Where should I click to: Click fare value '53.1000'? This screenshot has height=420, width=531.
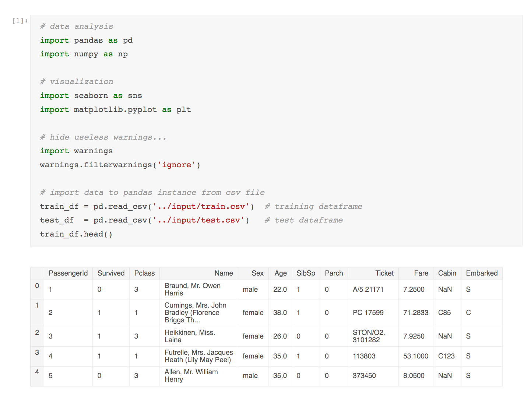(x=416, y=356)
